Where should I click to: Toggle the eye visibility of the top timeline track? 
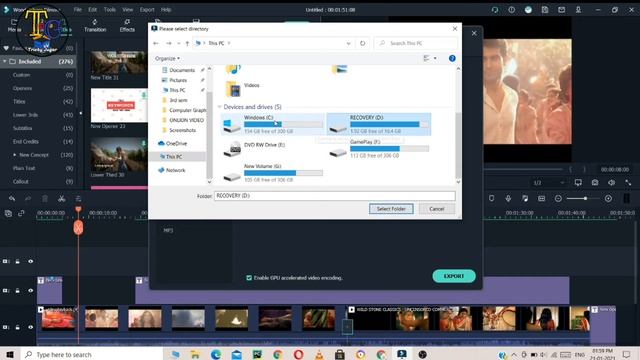[x=31, y=261]
